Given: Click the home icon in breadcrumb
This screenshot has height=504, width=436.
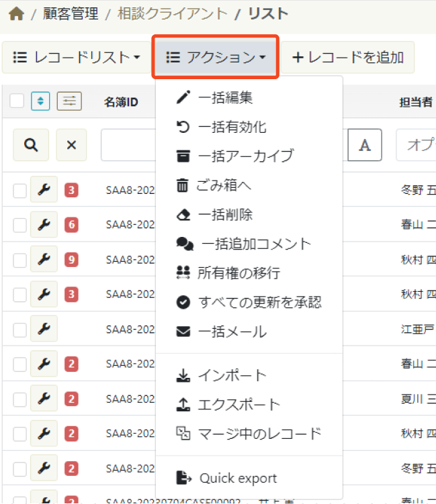Looking at the screenshot, I should pos(15,13).
